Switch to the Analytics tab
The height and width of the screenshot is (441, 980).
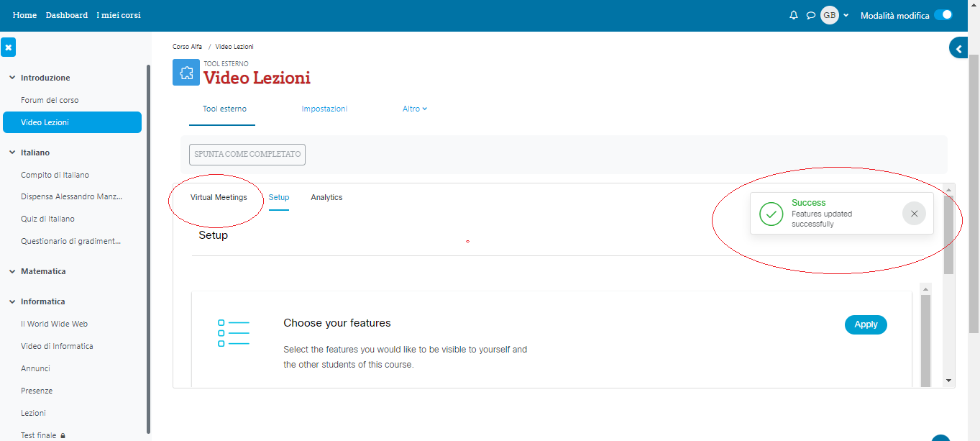click(326, 197)
